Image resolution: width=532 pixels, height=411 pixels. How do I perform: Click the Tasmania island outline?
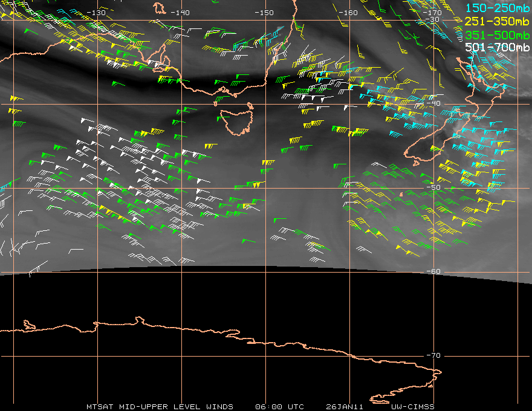click(238, 121)
